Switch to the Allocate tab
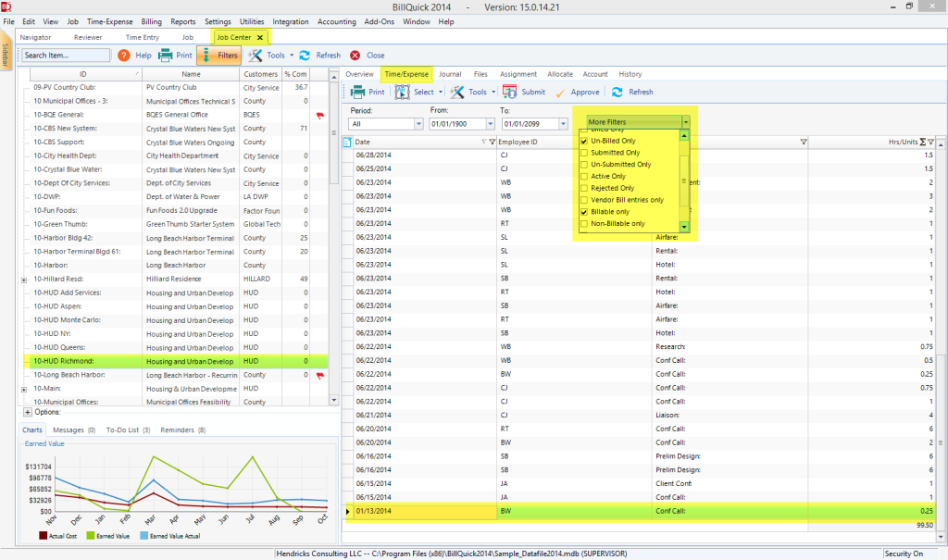 pyautogui.click(x=560, y=74)
